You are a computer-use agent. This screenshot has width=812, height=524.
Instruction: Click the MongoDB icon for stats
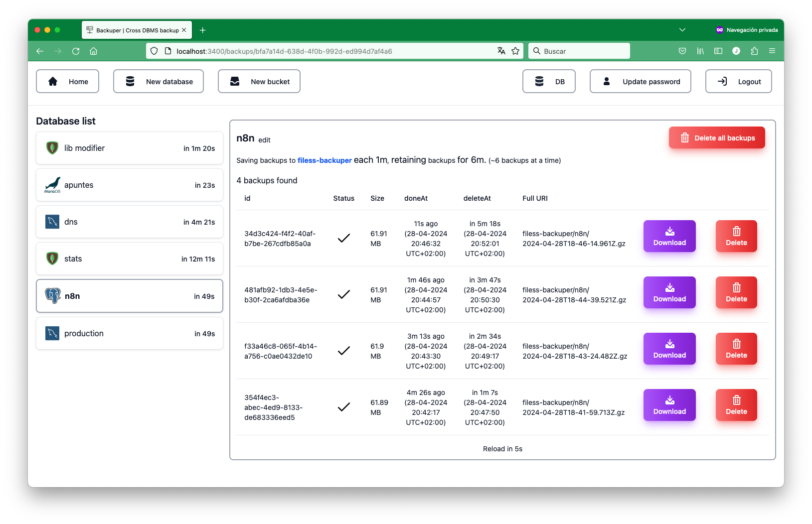[x=52, y=259]
